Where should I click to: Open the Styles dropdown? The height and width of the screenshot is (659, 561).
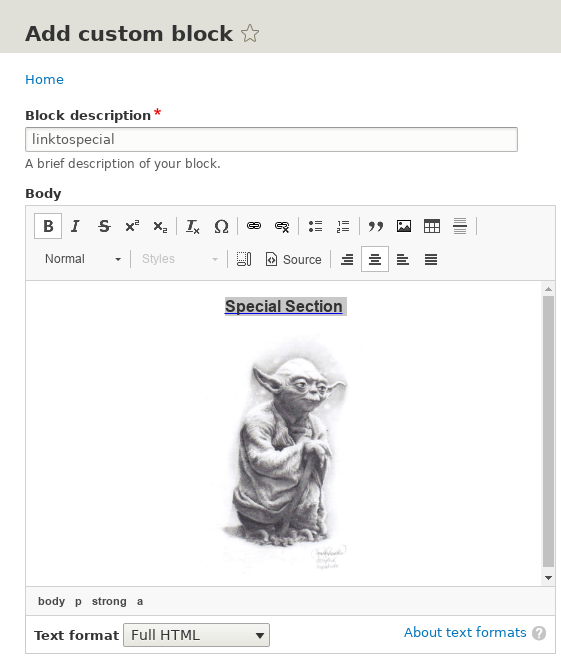coord(179,259)
